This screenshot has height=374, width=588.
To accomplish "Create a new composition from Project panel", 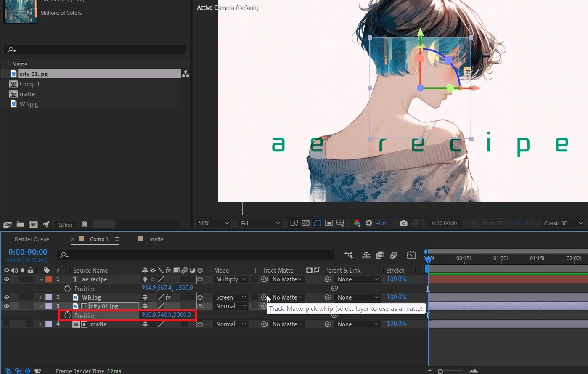I will pos(33,225).
